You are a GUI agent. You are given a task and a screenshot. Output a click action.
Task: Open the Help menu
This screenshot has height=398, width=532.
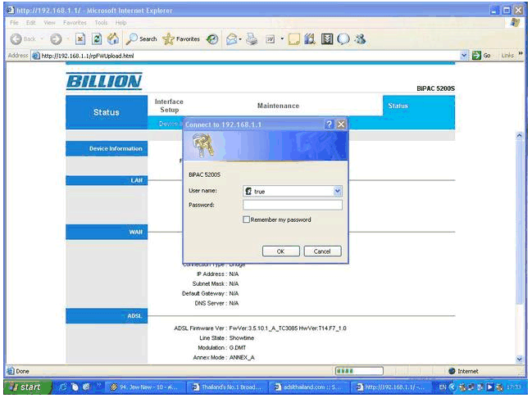120,23
